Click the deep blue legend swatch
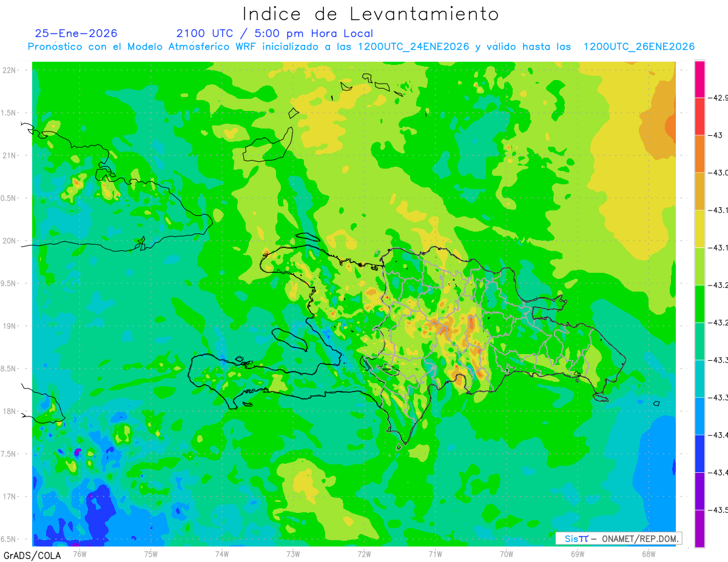Screen dimensions: 728x562 click(699, 453)
